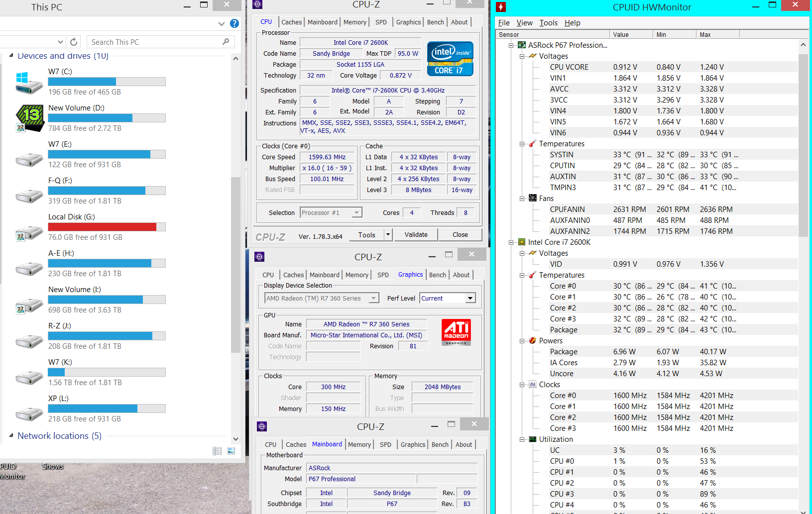The image size is (812, 514).
Task: Click the HWMonitor lightning app icon in title bar
Action: (x=501, y=7)
